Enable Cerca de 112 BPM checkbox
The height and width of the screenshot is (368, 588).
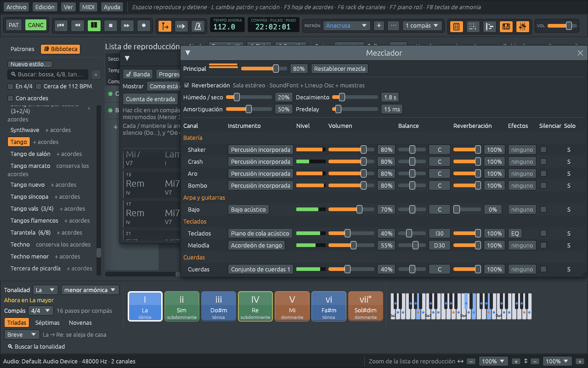click(x=39, y=86)
